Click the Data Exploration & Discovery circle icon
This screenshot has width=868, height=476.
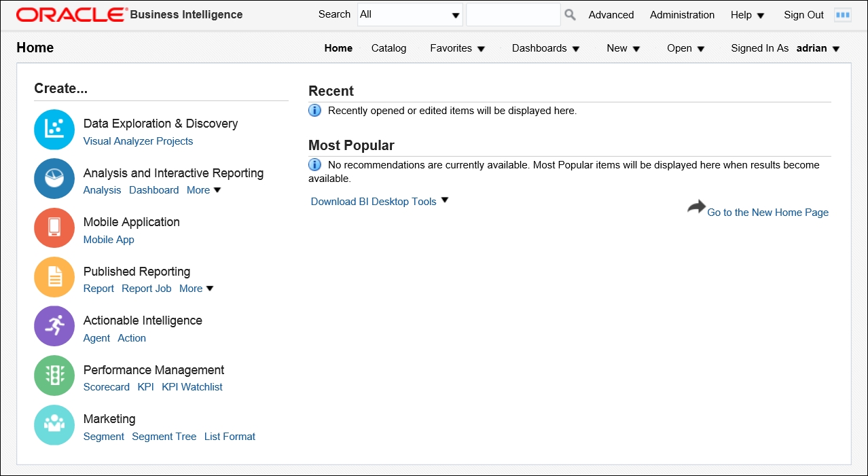pyautogui.click(x=54, y=130)
